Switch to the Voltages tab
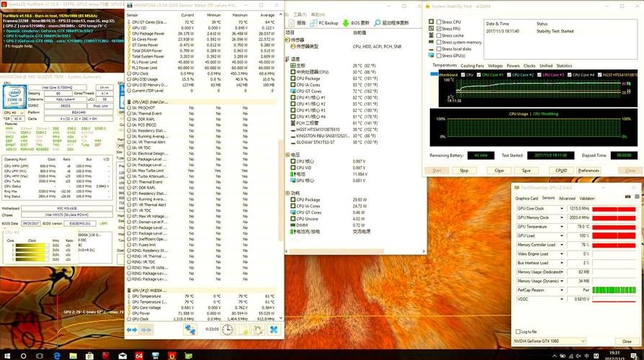Screen dimensions: 644x360 [x=495, y=66]
